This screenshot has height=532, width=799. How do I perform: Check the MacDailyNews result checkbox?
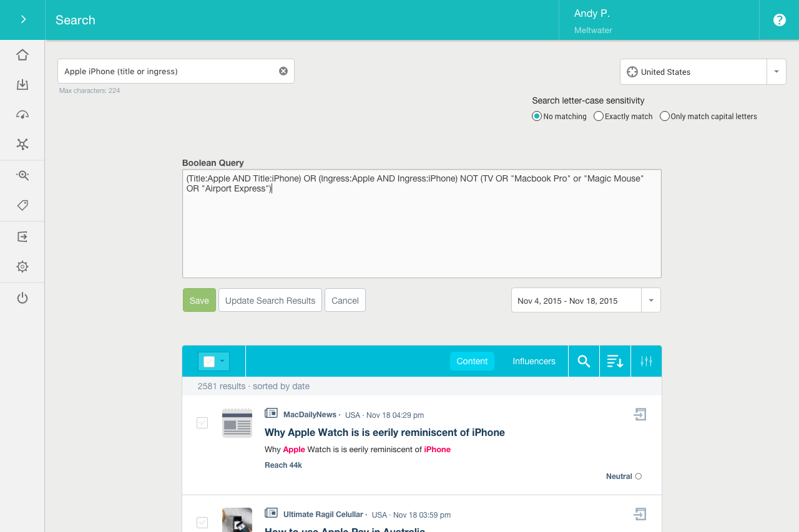click(202, 423)
